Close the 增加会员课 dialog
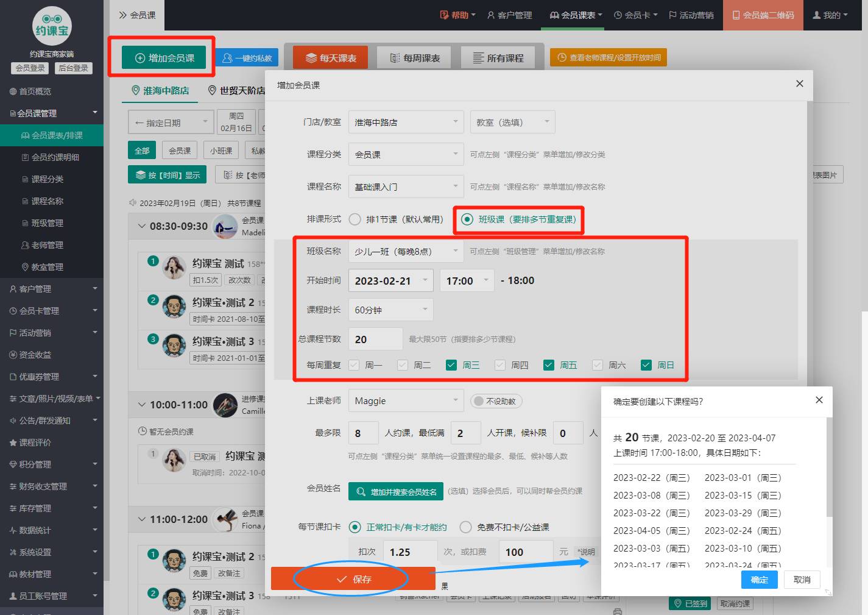868x615 pixels. (800, 84)
